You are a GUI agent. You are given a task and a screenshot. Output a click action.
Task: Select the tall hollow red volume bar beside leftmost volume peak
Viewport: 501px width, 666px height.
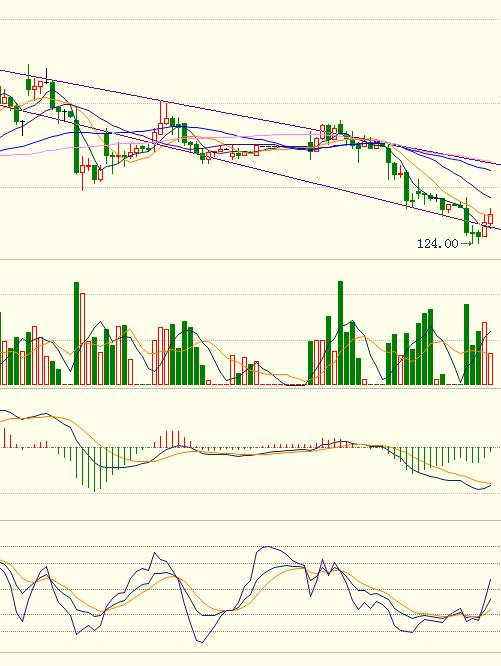82,339
